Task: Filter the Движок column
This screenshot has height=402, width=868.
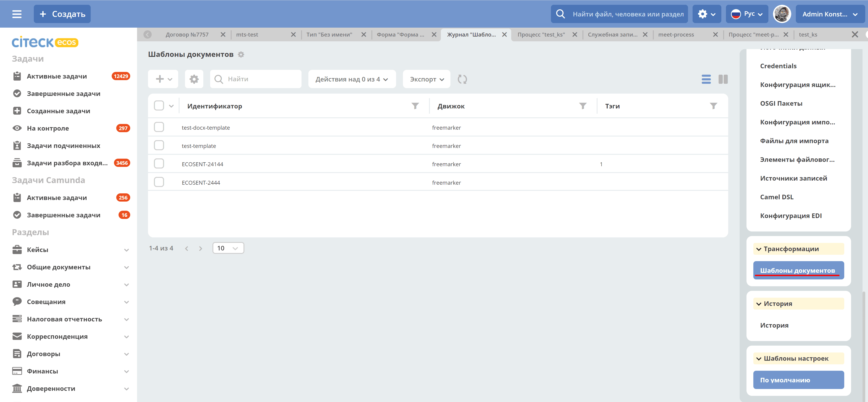Action: click(583, 106)
